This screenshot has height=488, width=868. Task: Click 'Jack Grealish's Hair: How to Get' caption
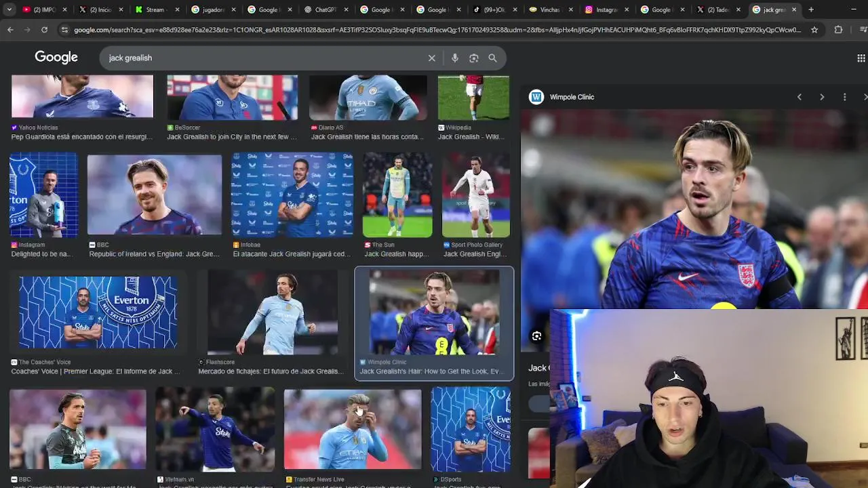(431, 371)
